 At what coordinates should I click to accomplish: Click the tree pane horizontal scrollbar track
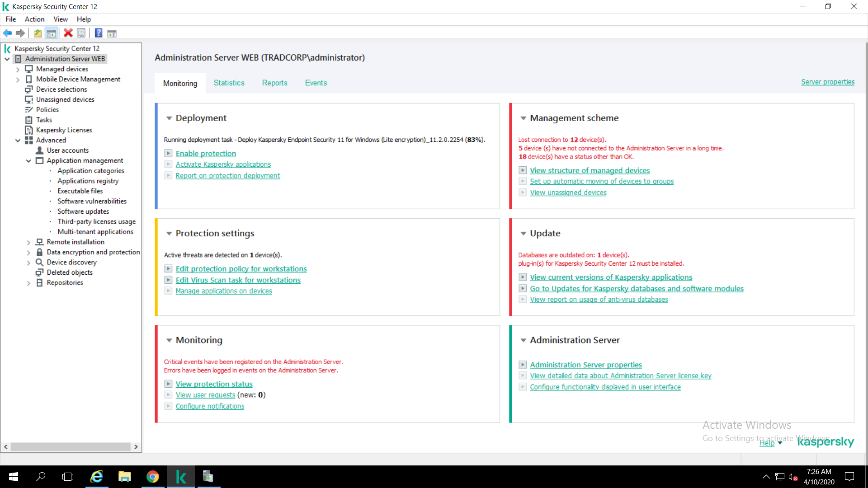click(x=71, y=447)
